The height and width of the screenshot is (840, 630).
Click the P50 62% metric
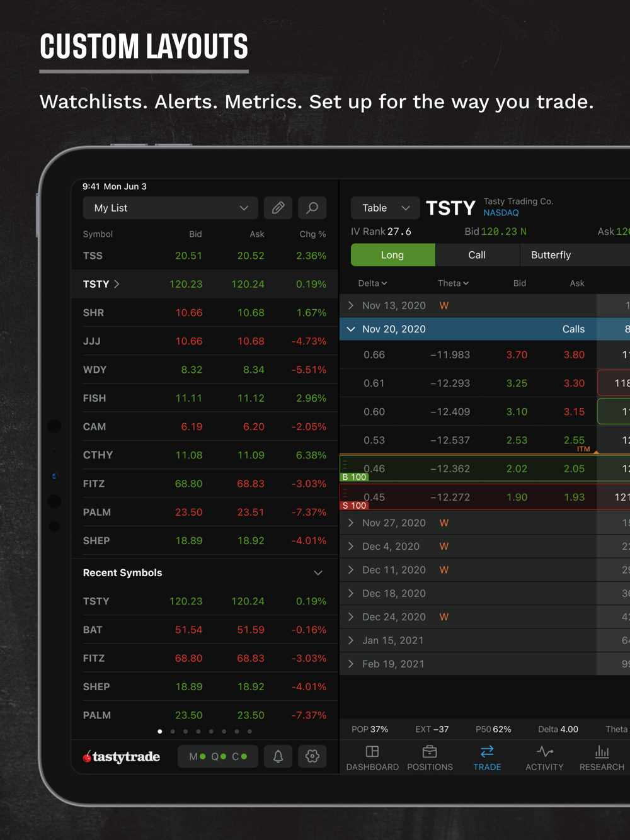point(493,729)
